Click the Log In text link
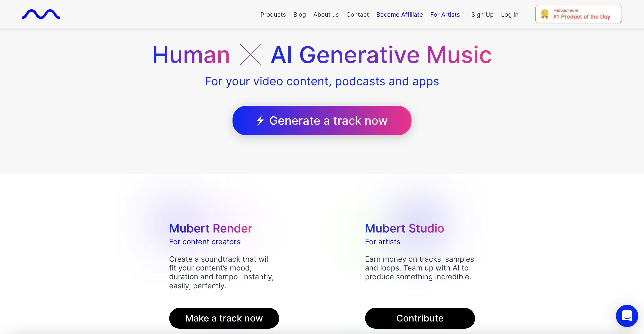The width and height of the screenshot is (644, 334). click(x=510, y=14)
